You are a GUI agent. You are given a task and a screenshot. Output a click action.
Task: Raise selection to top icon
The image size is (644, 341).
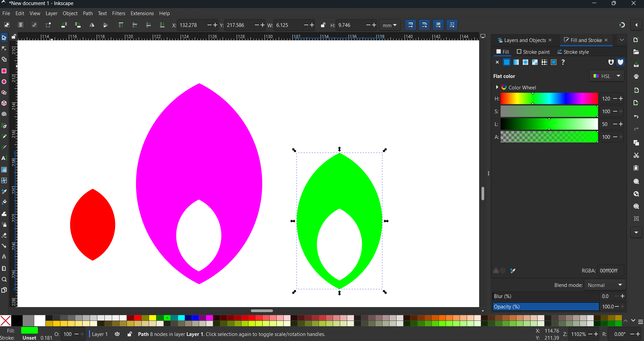click(121, 25)
